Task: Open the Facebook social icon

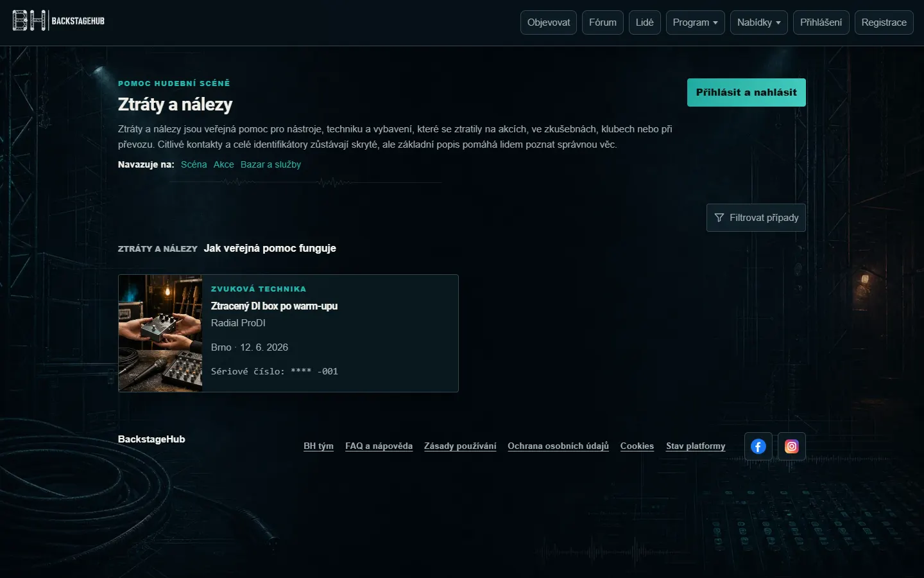Action: tap(758, 446)
